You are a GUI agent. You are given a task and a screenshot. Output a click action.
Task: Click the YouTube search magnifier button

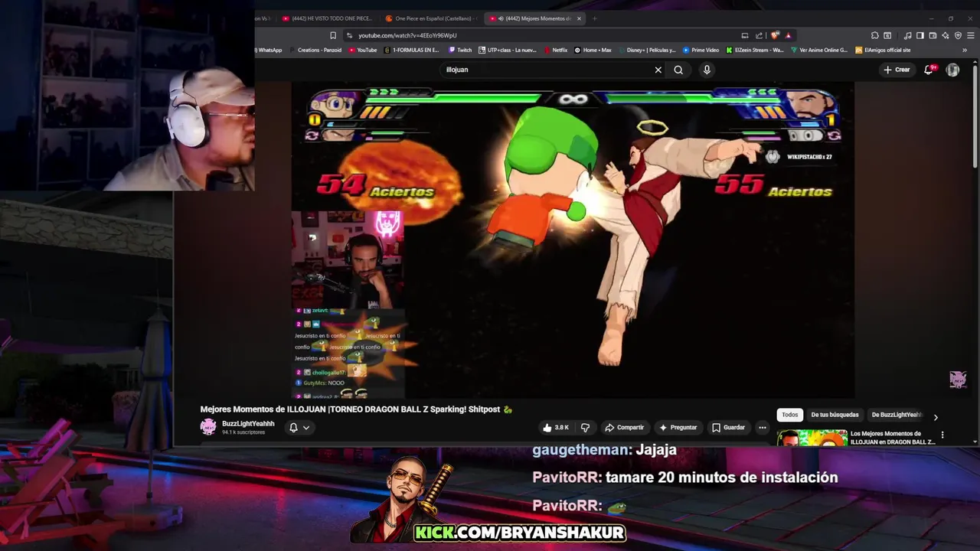tap(678, 70)
